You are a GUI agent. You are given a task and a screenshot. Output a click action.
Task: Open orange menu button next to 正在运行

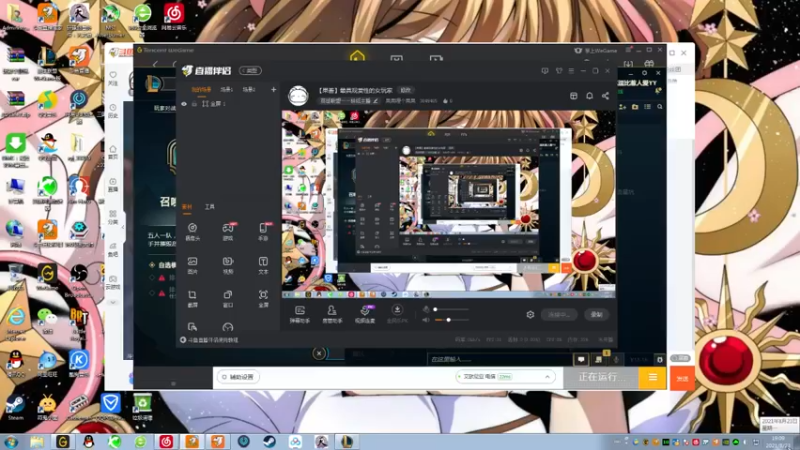pos(653,378)
